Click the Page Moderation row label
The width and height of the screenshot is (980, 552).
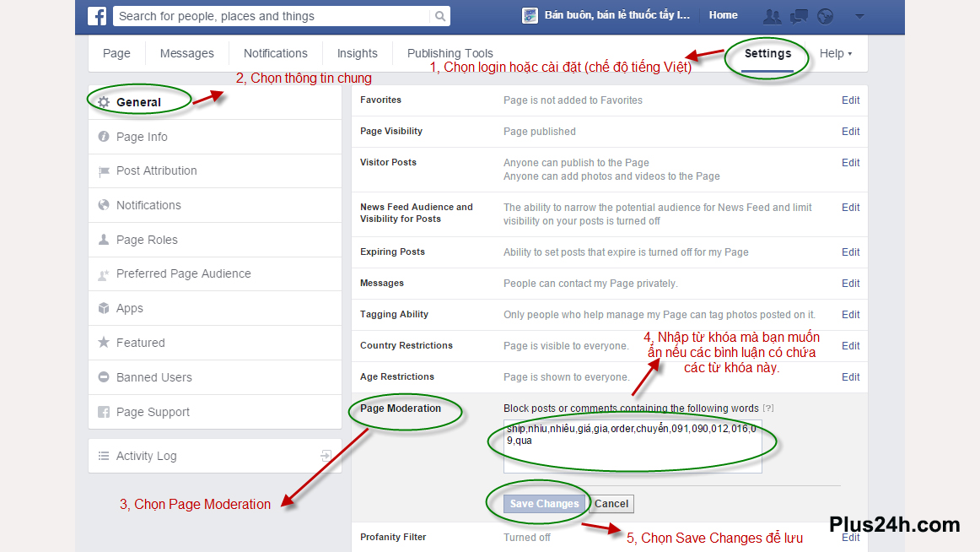click(401, 409)
